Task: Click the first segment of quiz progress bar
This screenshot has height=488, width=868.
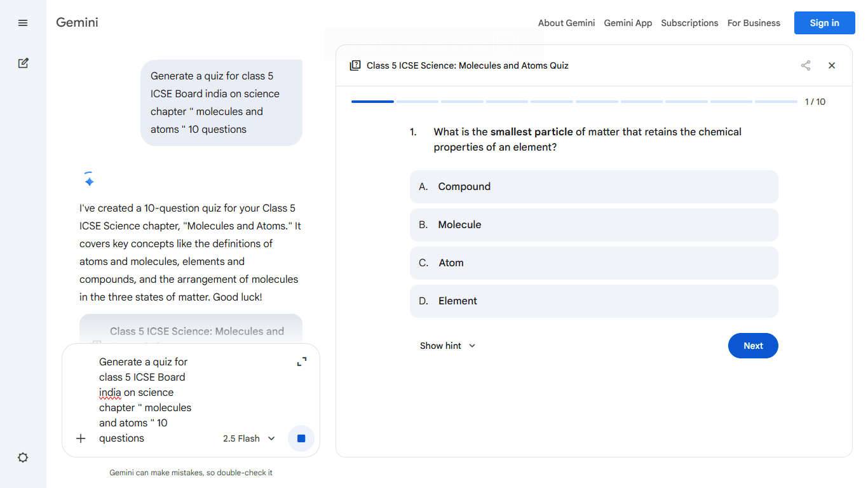Action: pos(372,102)
